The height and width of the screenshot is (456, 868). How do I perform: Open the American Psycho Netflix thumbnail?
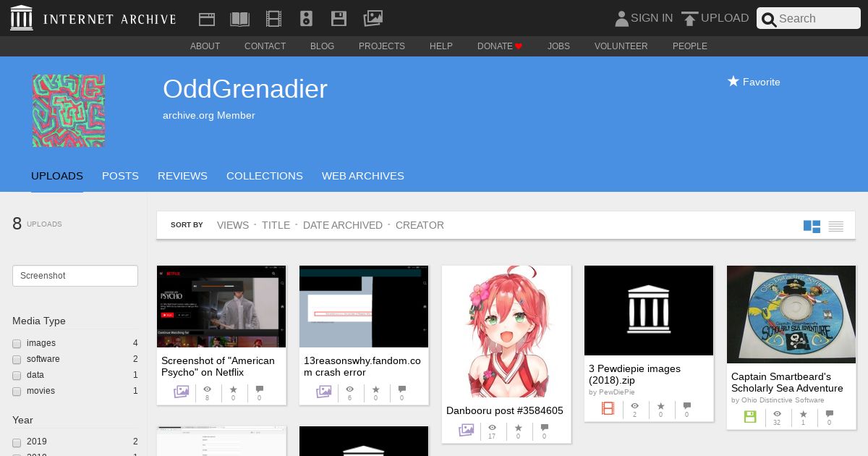[221, 306]
